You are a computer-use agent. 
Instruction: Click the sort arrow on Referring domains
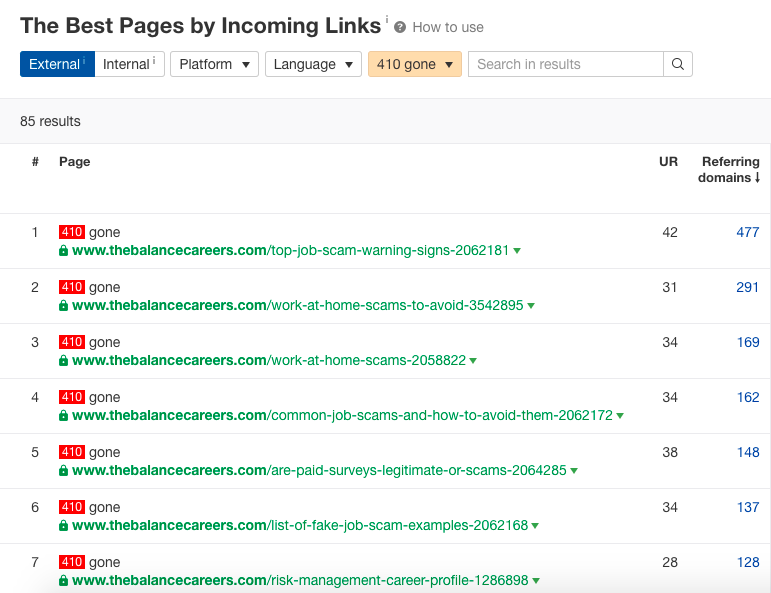pos(757,178)
